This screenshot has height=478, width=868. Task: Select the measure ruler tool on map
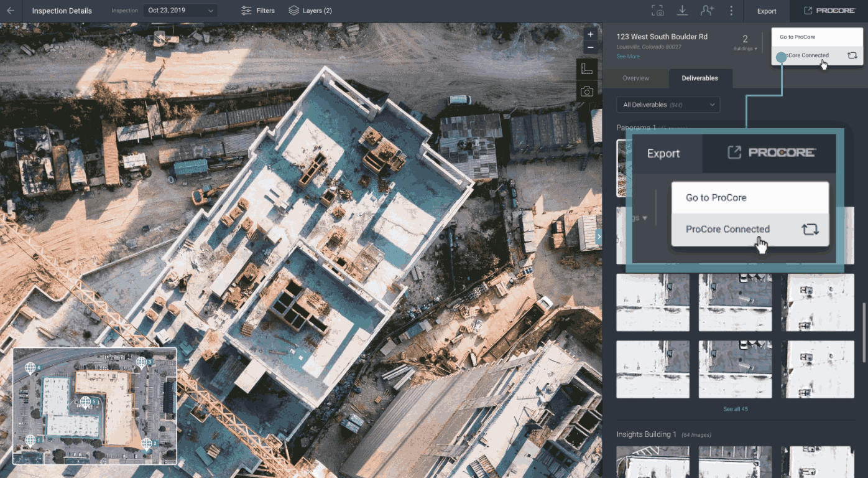pos(587,68)
